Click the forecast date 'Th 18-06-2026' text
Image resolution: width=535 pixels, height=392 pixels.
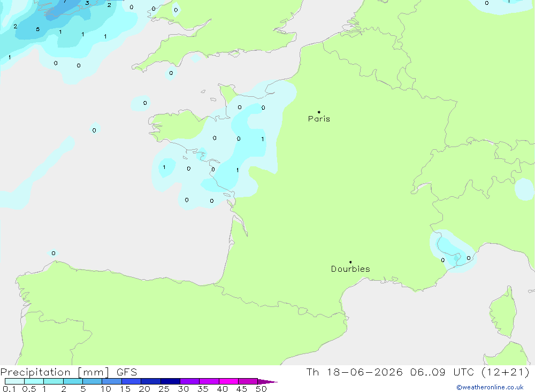click(355, 372)
